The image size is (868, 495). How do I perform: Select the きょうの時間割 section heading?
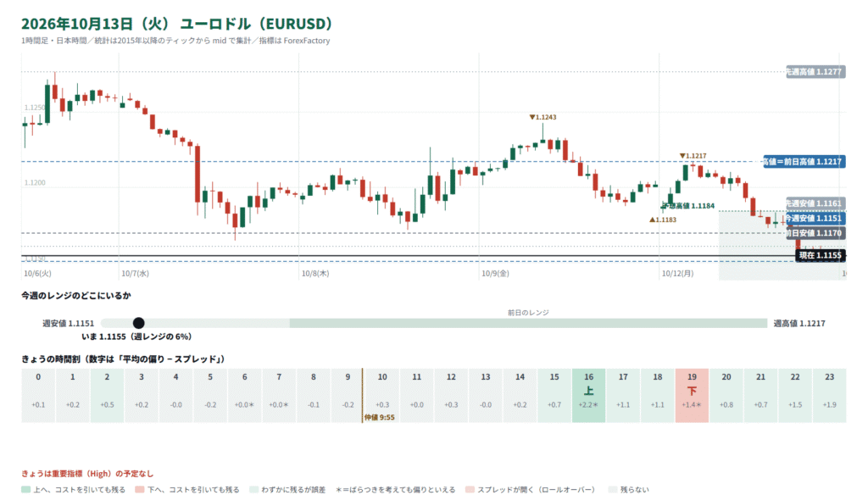(x=123, y=359)
